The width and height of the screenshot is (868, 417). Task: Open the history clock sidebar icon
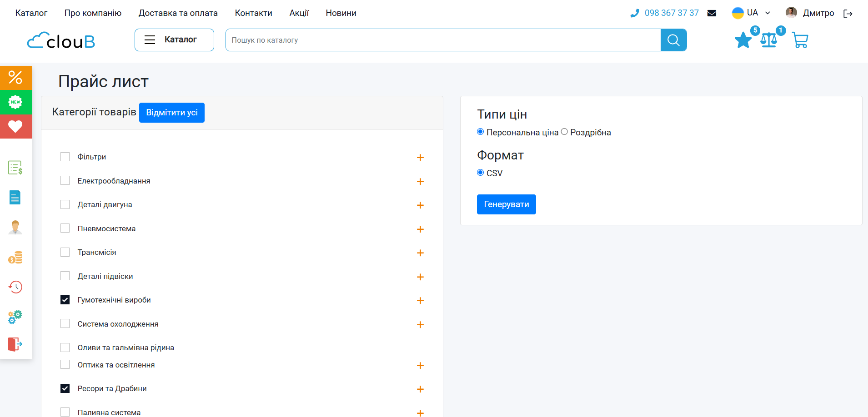click(x=15, y=287)
